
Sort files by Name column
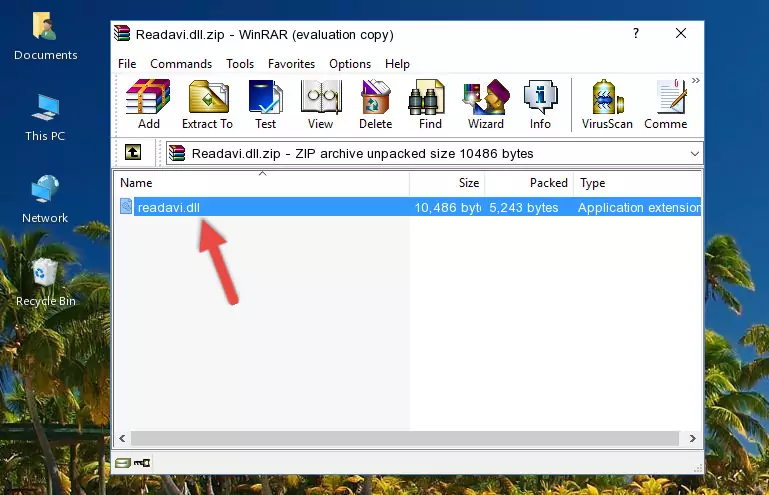click(x=262, y=183)
